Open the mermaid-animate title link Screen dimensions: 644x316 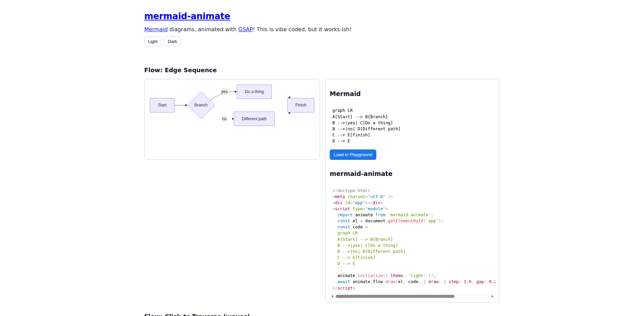pos(187,16)
